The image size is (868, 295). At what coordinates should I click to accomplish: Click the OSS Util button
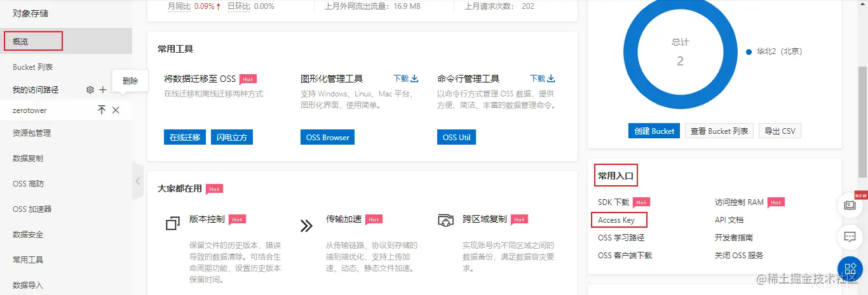[457, 137]
